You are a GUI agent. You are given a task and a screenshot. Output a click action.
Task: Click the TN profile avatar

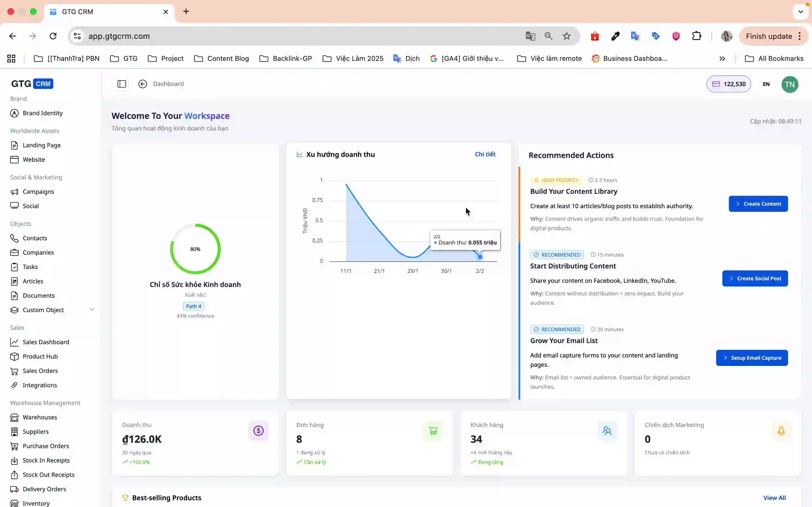pos(790,84)
